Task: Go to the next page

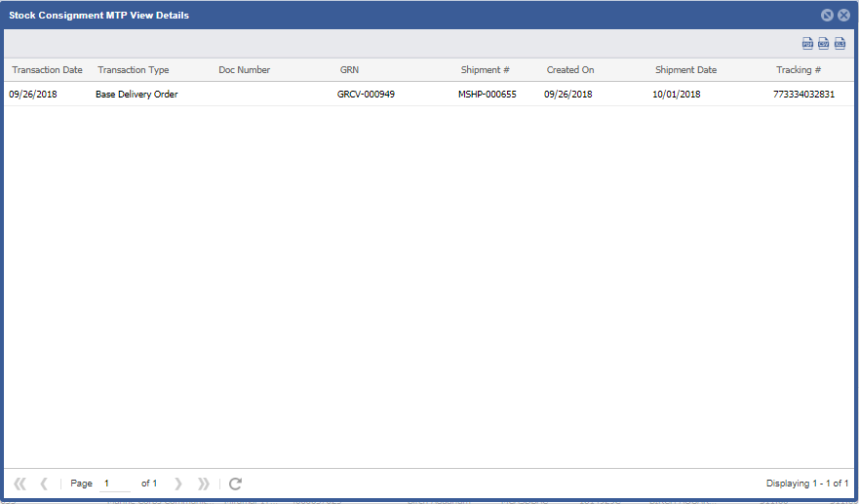Action: pos(178,484)
